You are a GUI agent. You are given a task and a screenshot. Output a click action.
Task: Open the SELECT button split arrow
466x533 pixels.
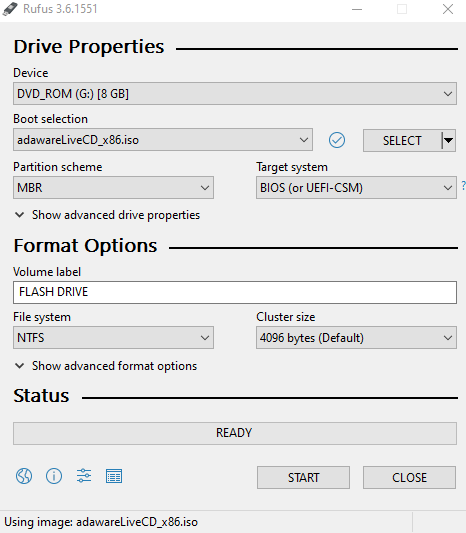tap(449, 140)
